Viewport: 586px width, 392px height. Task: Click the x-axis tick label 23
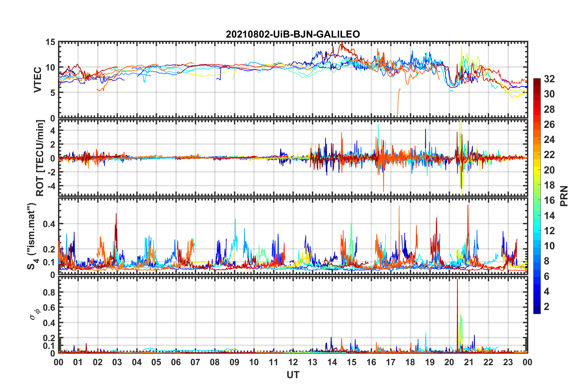[508, 362]
